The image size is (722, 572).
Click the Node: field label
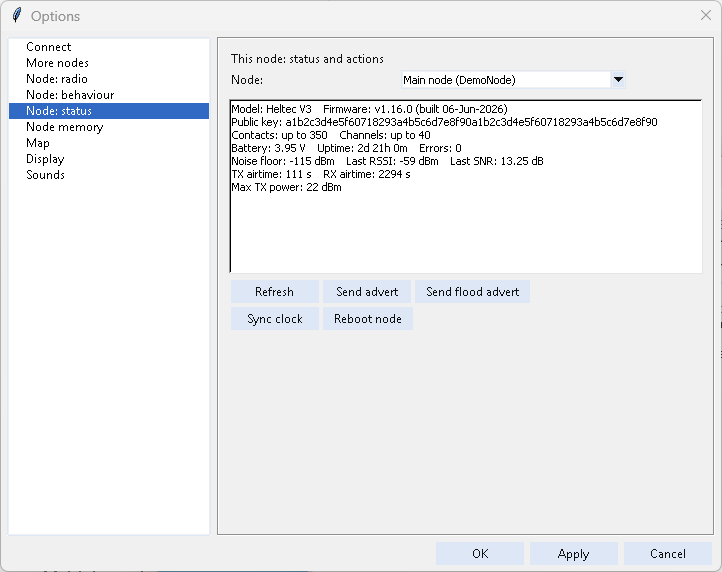(247, 80)
